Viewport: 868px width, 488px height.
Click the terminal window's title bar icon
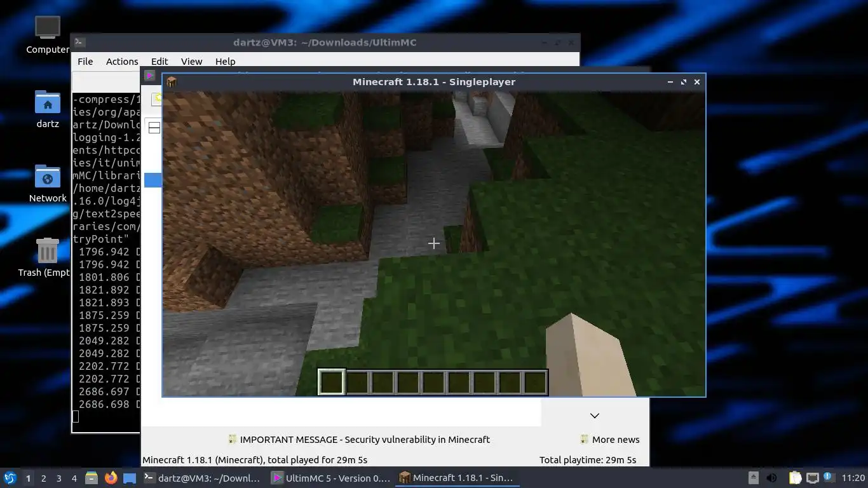(79, 43)
